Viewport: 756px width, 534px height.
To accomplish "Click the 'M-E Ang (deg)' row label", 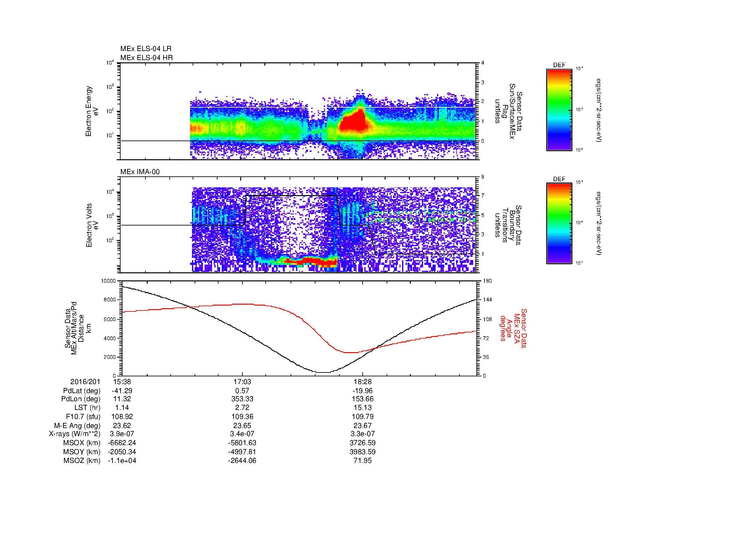I will [x=77, y=426].
